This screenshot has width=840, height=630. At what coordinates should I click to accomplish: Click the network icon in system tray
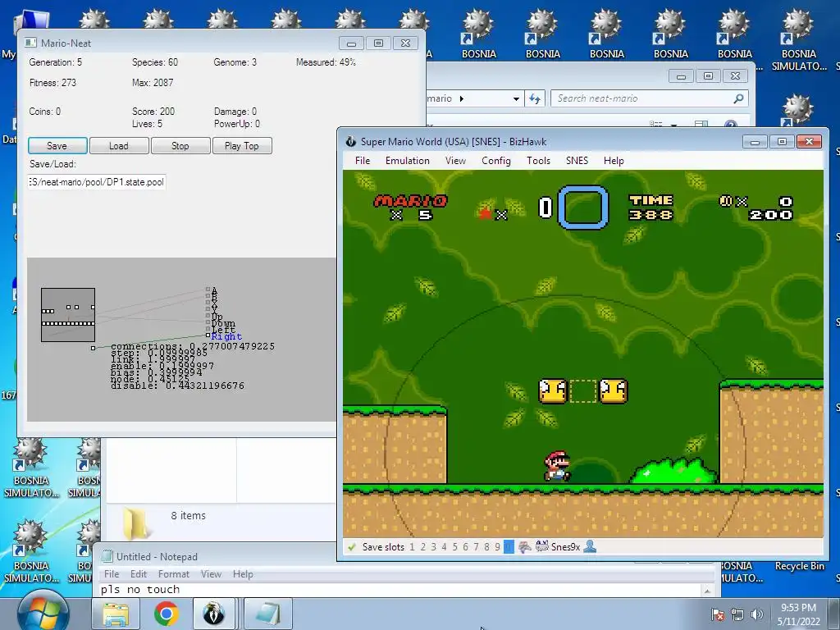[737, 614]
